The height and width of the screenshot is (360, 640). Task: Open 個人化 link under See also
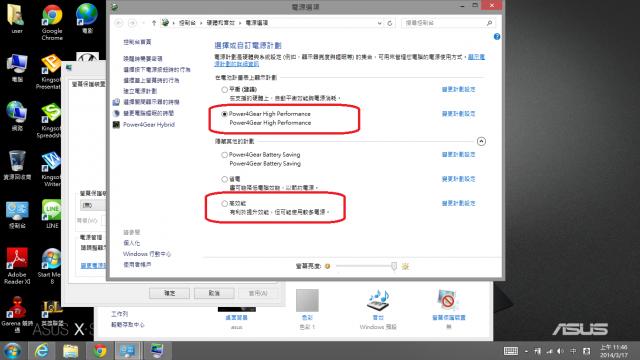[131, 243]
